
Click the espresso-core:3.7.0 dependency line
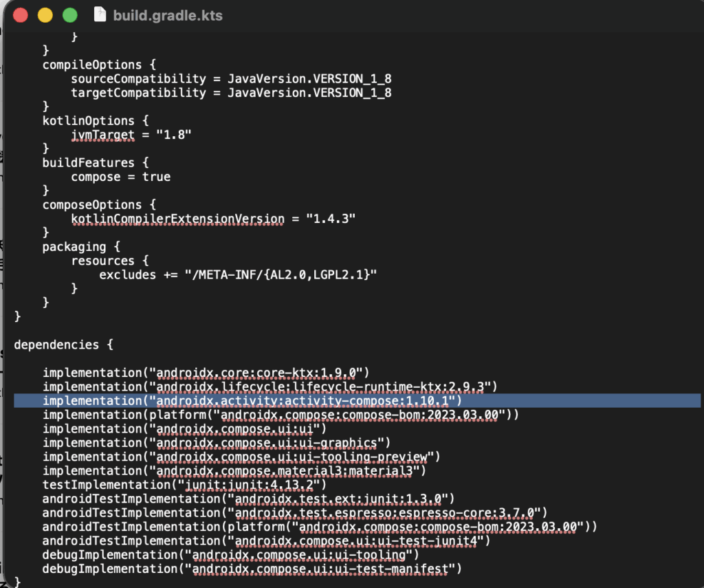pos(294,513)
